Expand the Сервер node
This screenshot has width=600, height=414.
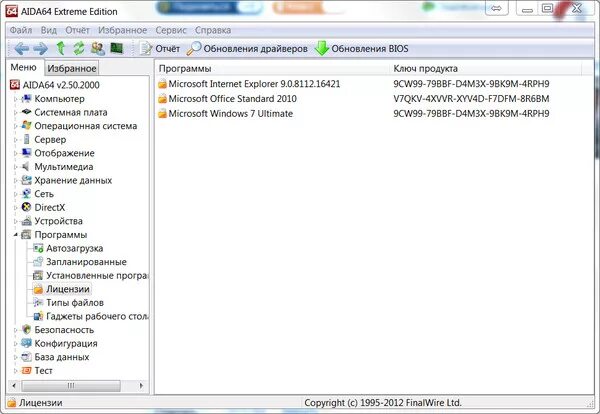(16, 140)
